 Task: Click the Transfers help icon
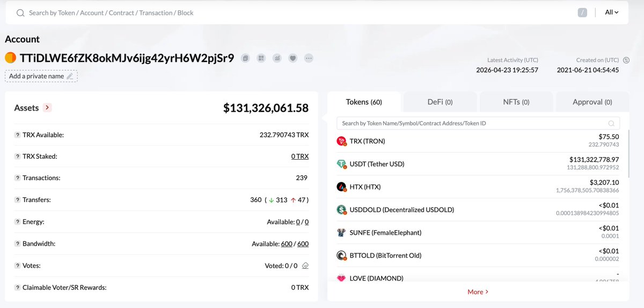tap(17, 200)
